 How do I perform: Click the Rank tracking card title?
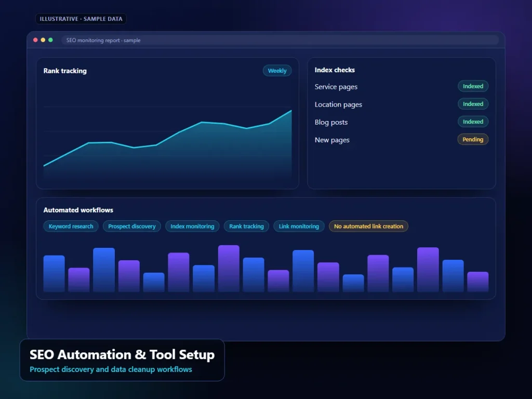click(x=65, y=71)
